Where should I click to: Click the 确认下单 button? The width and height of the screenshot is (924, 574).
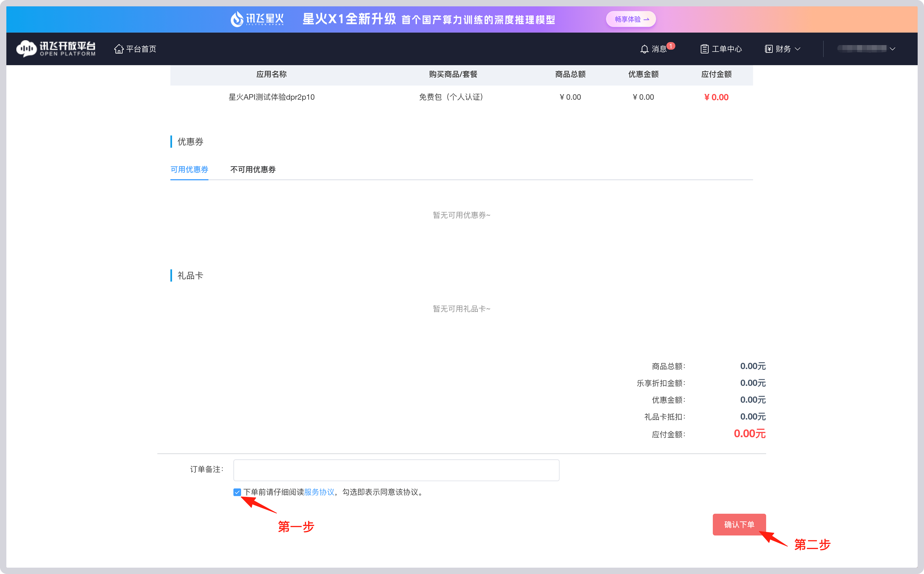[x=739, y=525]
